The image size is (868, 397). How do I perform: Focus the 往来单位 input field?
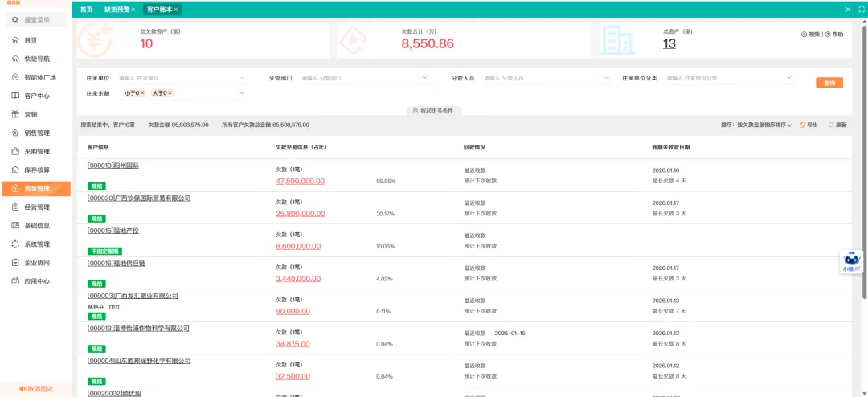(177, 78)
